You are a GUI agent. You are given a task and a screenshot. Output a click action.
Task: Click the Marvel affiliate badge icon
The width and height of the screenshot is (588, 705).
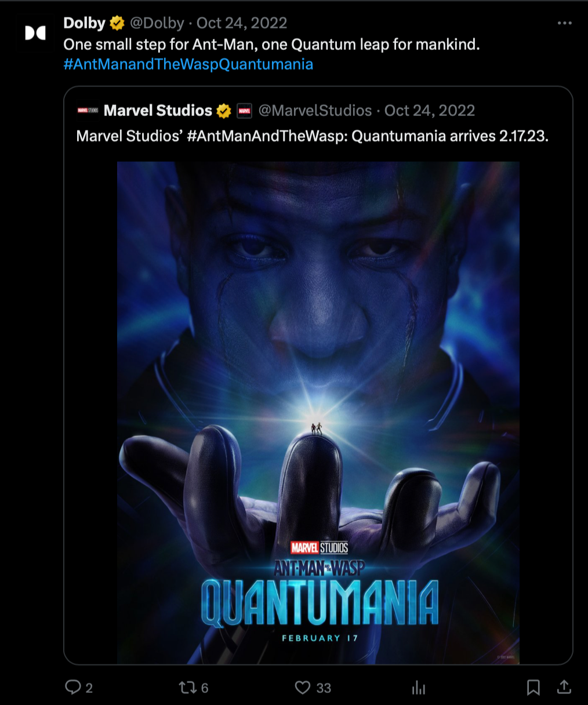click(x=244, y=111)
